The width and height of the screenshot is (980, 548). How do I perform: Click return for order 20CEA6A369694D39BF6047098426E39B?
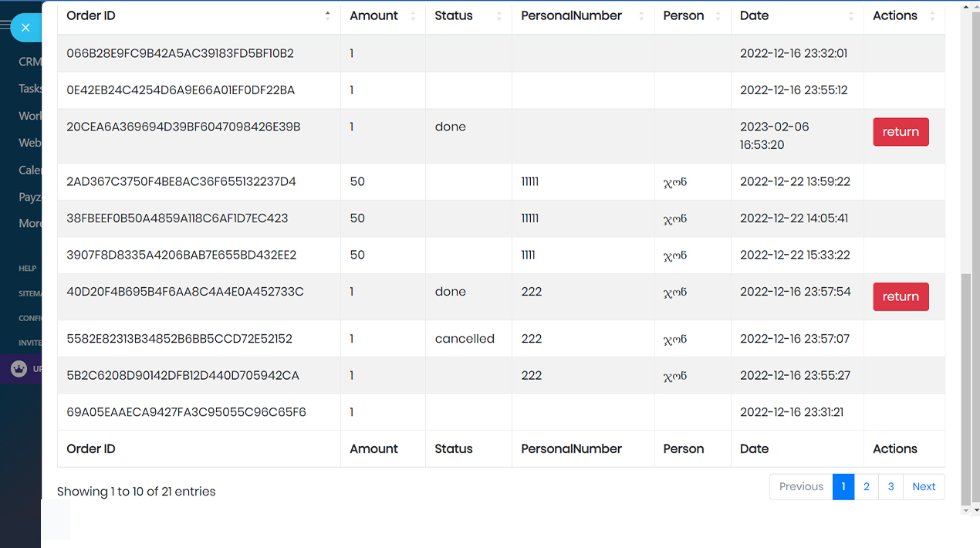(x=901, y=132)
